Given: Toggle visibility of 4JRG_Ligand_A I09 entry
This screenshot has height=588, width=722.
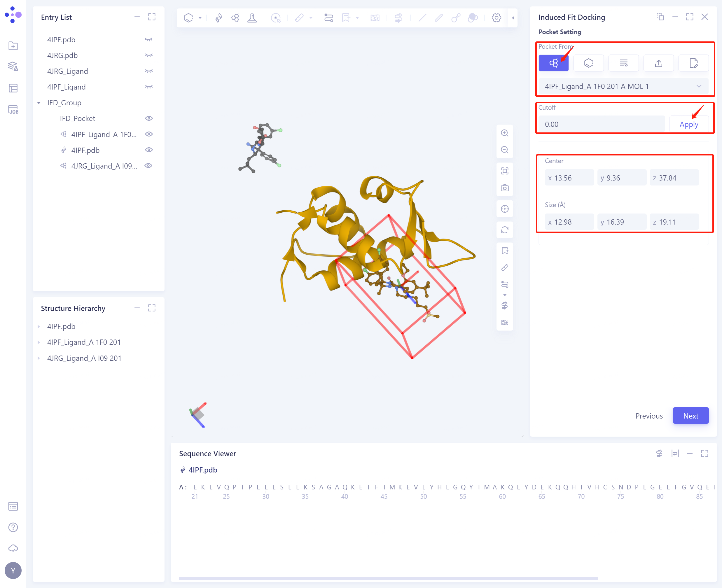Looking at the screenshot, I should point(149,166).
